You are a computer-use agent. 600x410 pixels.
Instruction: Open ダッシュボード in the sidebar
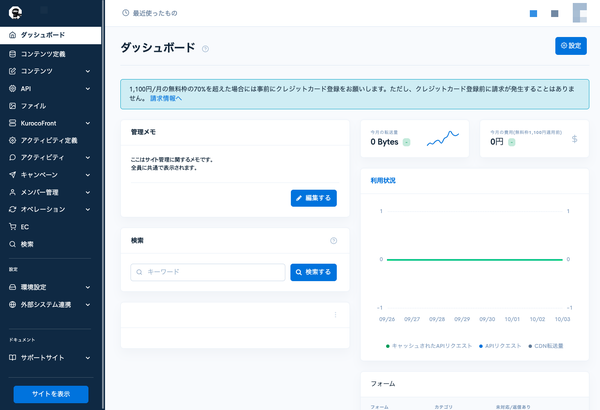51,35
